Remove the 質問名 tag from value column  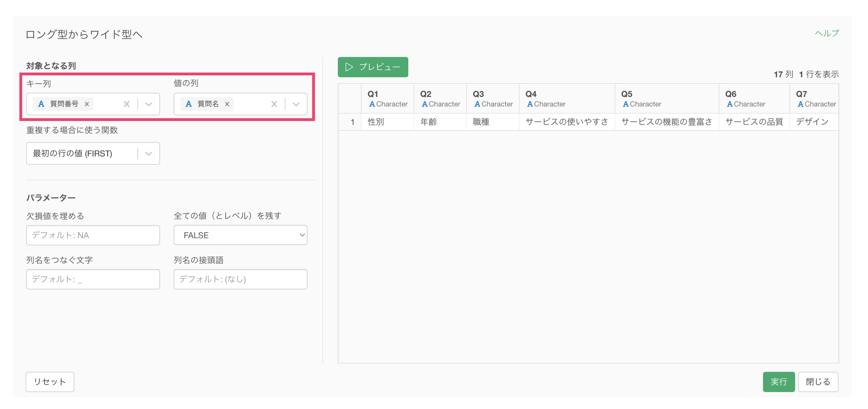pos(227,104)
